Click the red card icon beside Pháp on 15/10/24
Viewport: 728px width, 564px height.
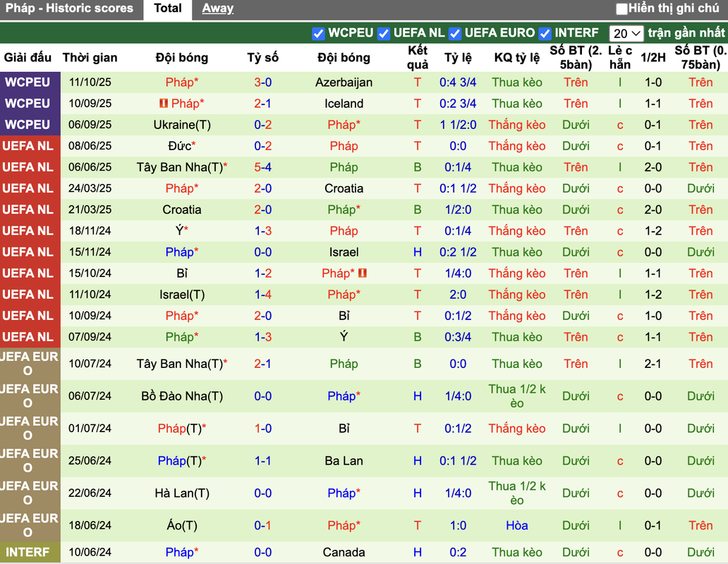click(x=363, y=274)
